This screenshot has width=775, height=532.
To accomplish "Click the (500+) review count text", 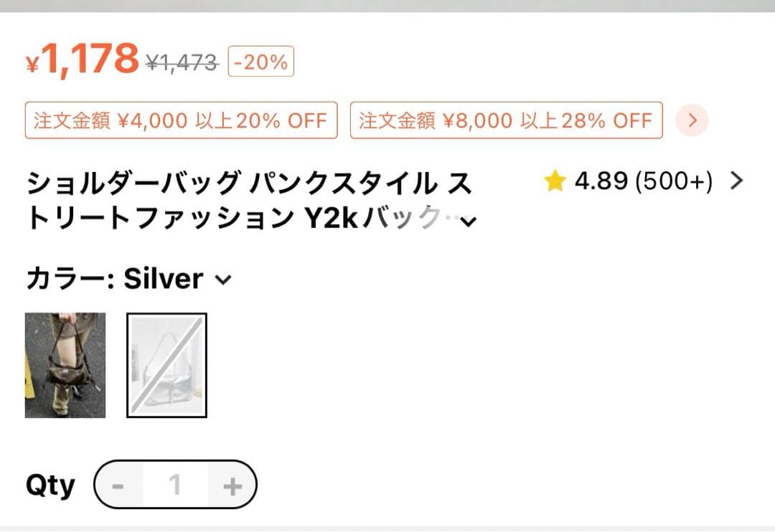I will 674,181.
